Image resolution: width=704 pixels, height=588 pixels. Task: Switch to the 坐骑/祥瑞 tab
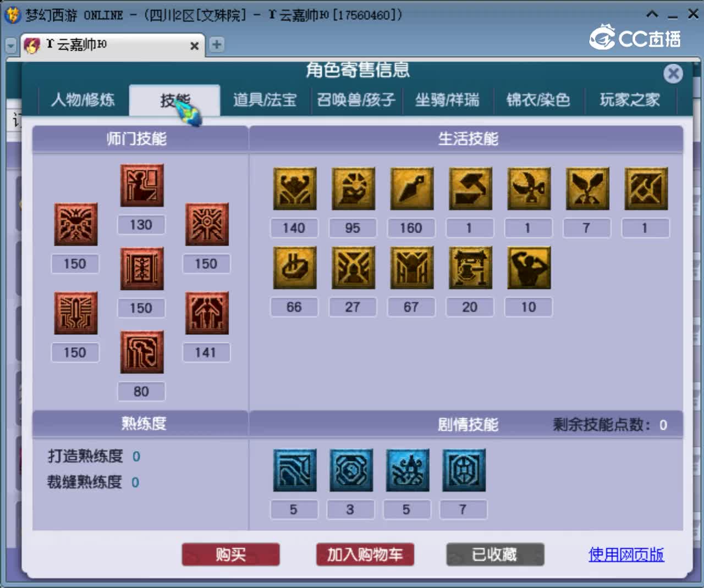447,100
